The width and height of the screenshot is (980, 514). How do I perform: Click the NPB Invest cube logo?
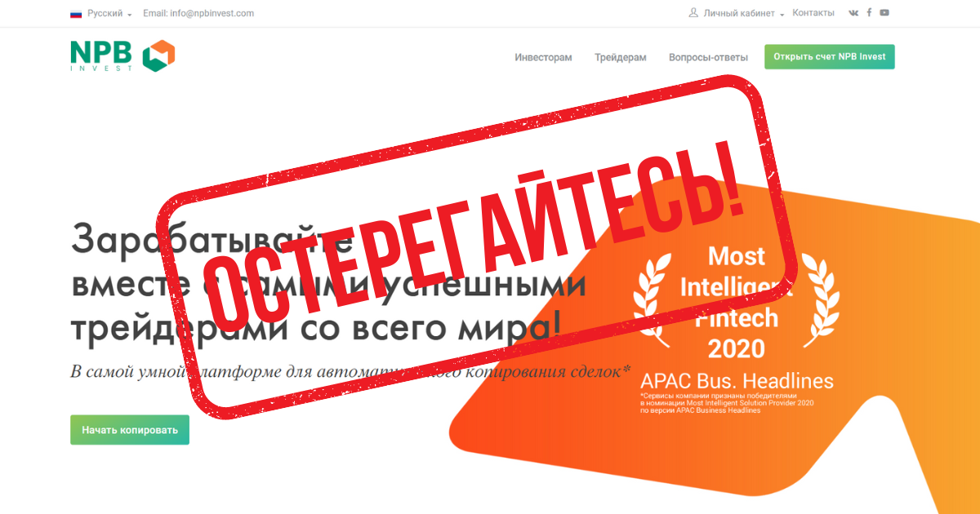[x=158, y=55]
